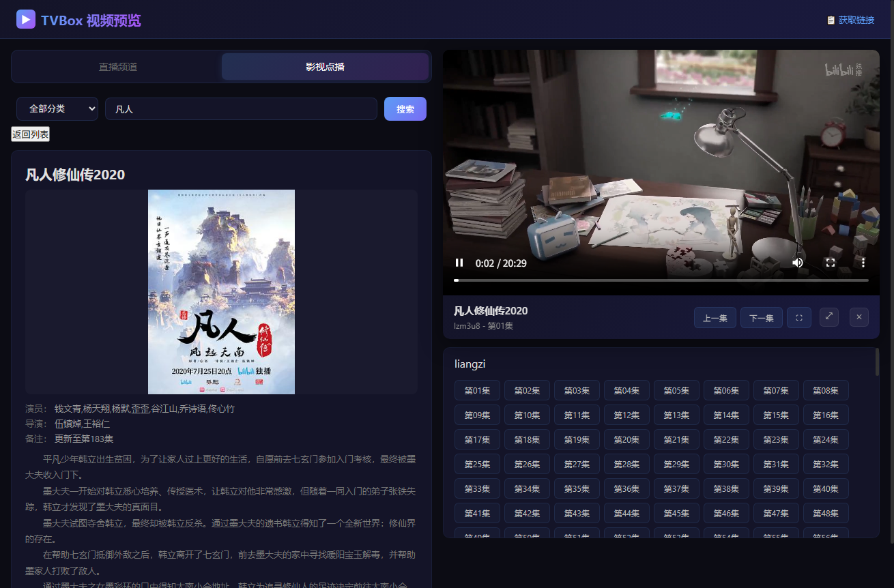The width and height of the screenshot is (894, 588).
Task: Play episode 第19集
Action: pyautogui.click(x=577, y=440)
